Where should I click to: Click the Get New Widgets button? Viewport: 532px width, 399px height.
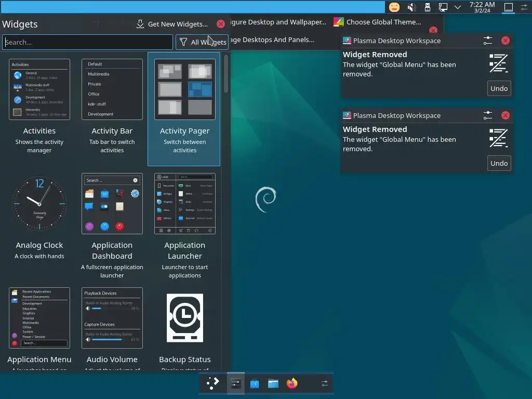tap(171, 24)
